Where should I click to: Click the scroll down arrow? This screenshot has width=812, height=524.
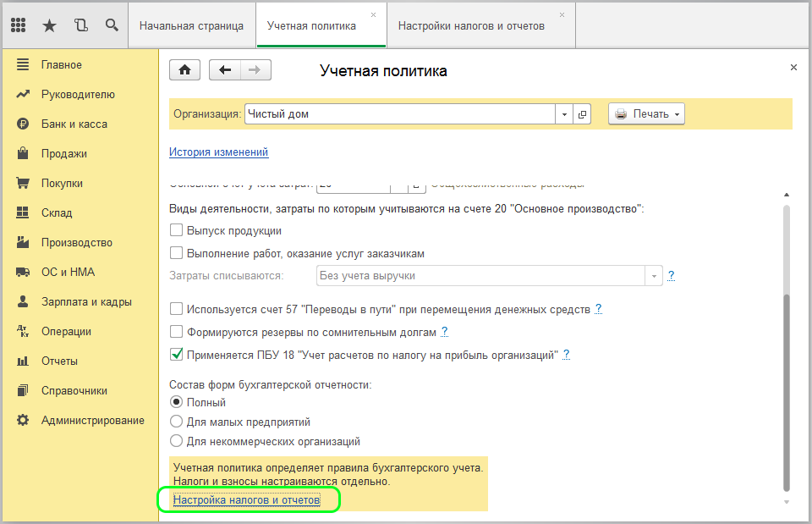(x=787, y=502)
